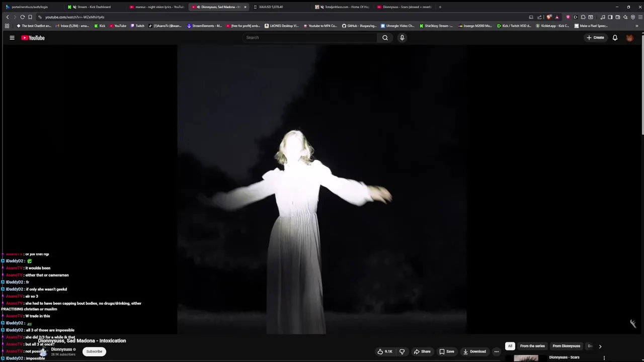Open the YouTube guide hamburger menu
Screen dimensions: 644x362
(12, 38)
